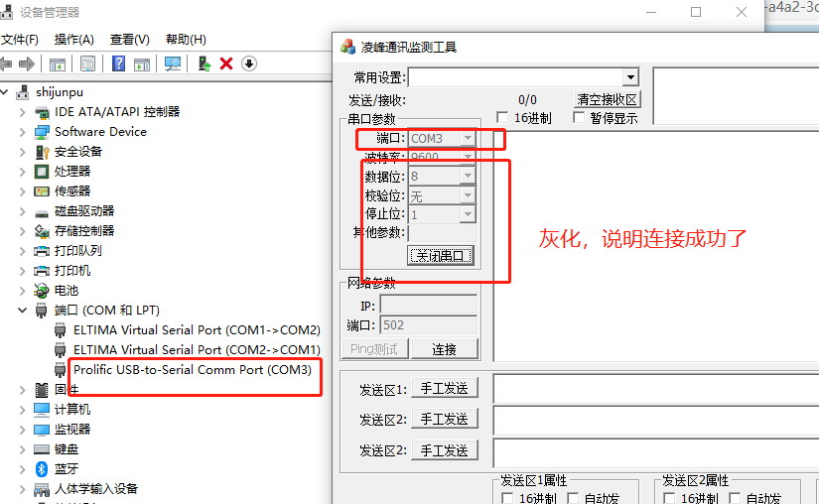Click the shijunpu computer root node icon

pyautogui.click(x=23, y=92)
